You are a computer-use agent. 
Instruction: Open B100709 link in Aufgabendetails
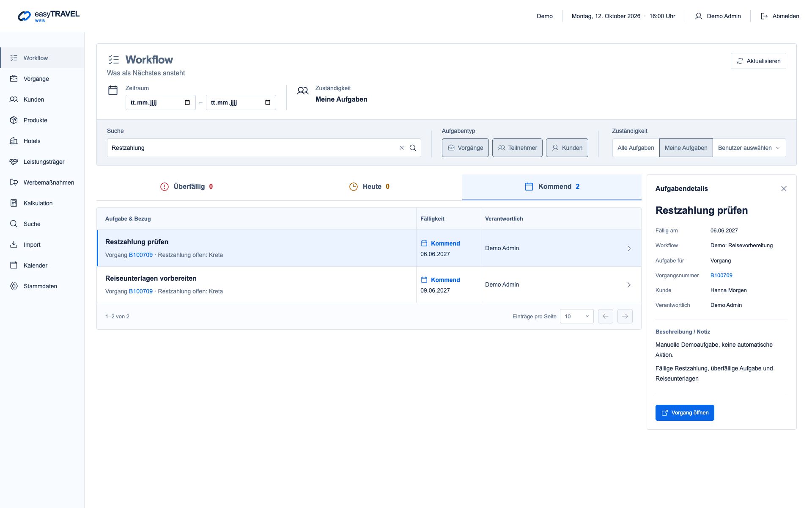click(721, 275)
